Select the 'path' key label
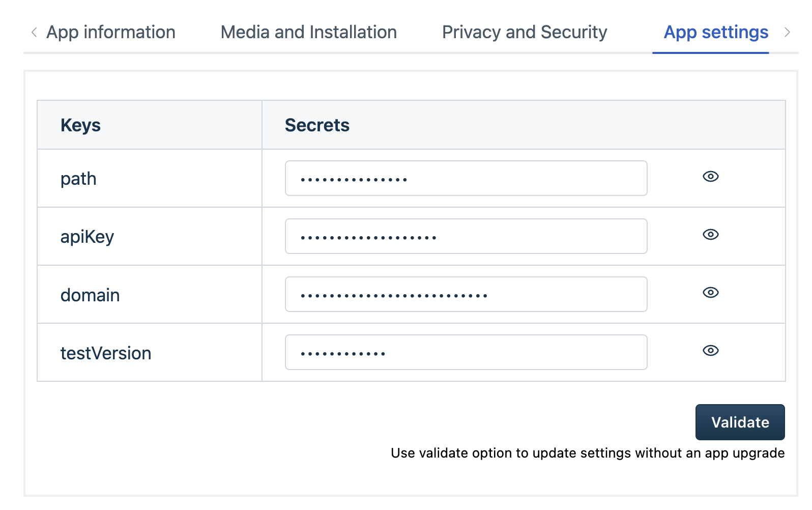 (x=78, y=179)
